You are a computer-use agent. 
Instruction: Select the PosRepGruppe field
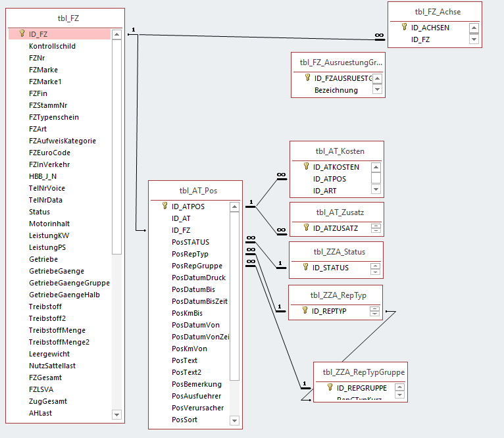pyautogui.click(x=197, y=266)
